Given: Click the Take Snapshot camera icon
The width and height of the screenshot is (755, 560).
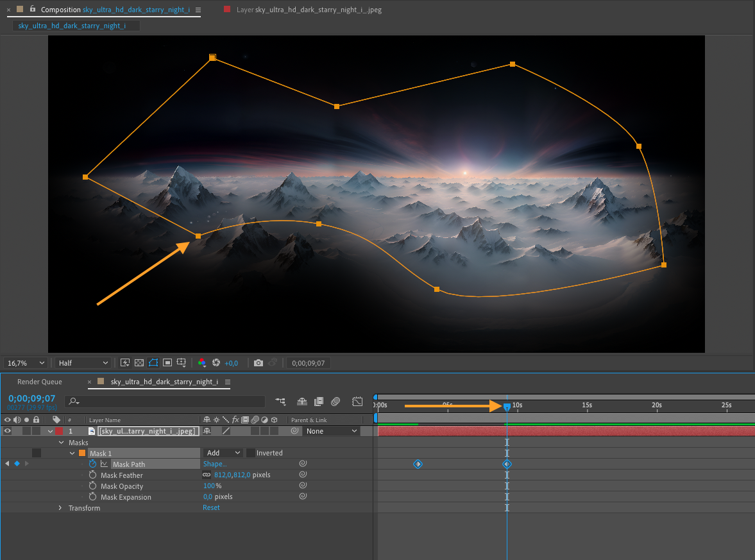Looking at the screenshot, I should coord(258,363).
